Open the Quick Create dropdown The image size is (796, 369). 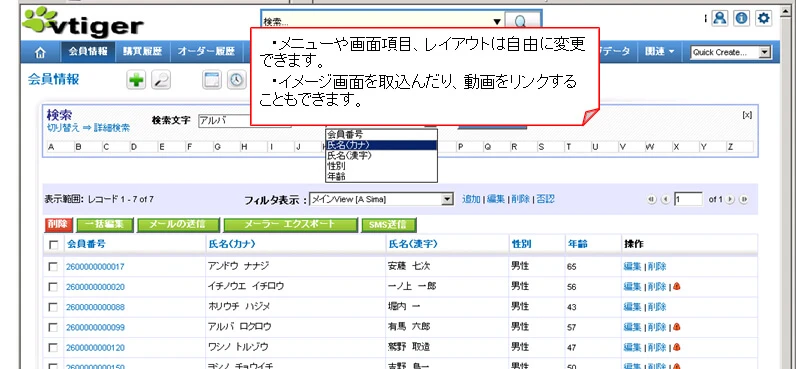coord(731,52)
